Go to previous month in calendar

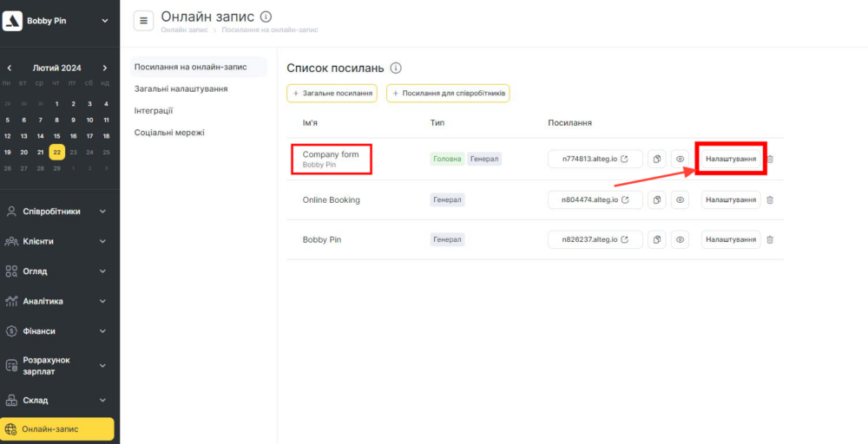coord(9,68)
